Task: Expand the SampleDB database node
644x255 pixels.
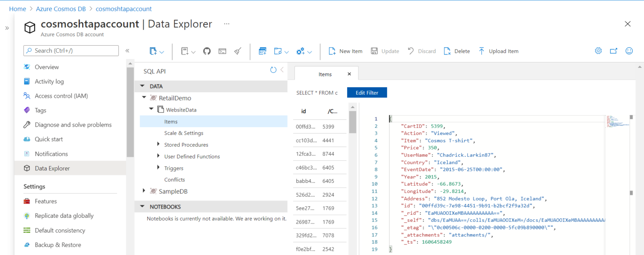Action: tap(144, 191)
